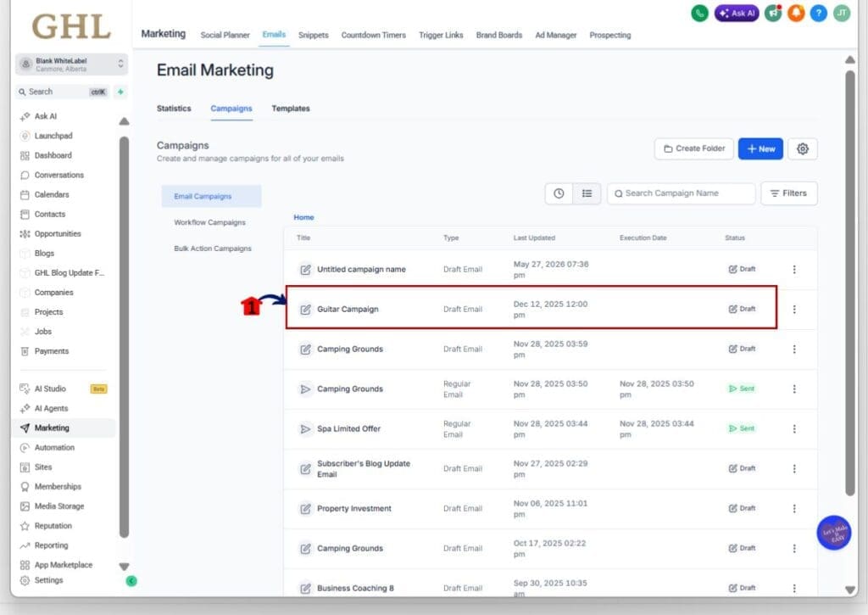Screen dimensions: 868x615
Task: Click the blue help question-mark icon
Action: pyautogui.click(x=819, y=13)
